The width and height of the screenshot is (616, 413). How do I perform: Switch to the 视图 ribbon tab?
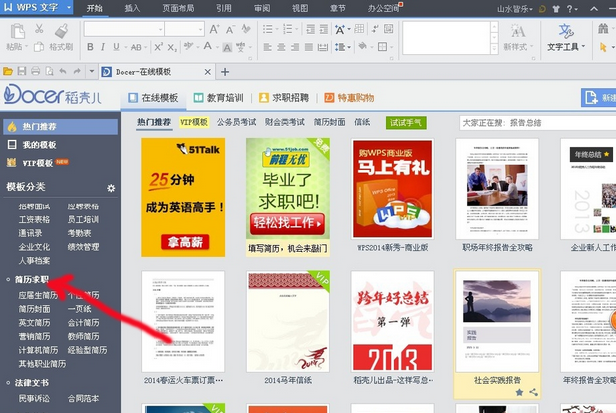(300, 8)
